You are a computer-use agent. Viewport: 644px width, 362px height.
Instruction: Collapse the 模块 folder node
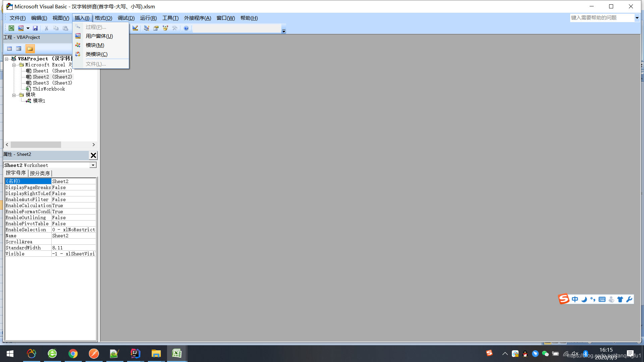[x=14, y=95]
